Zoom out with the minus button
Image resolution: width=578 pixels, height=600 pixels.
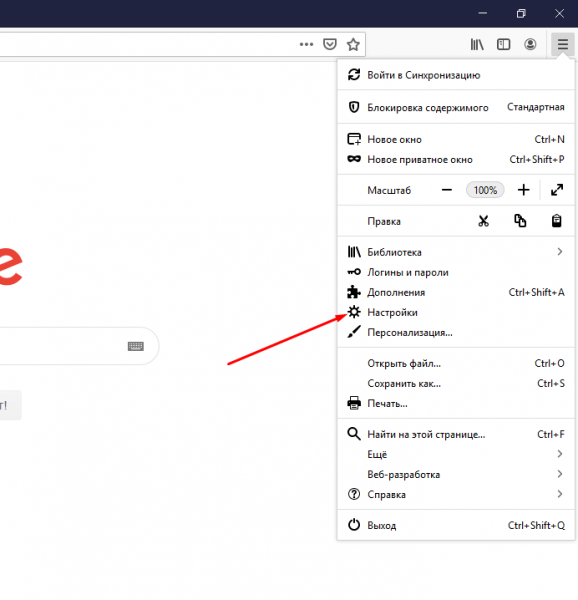tap(447, 190)
